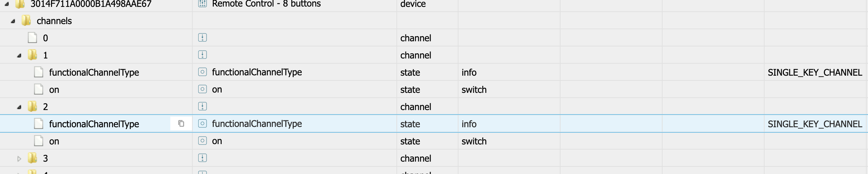Click state icon of channel 1 on
The width and height of the screenshot is (868, 174).
(x=202, y=89)
